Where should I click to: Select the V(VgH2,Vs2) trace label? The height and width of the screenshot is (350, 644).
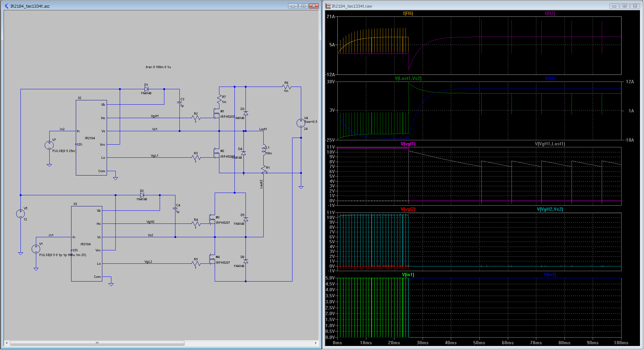point(550,209)
